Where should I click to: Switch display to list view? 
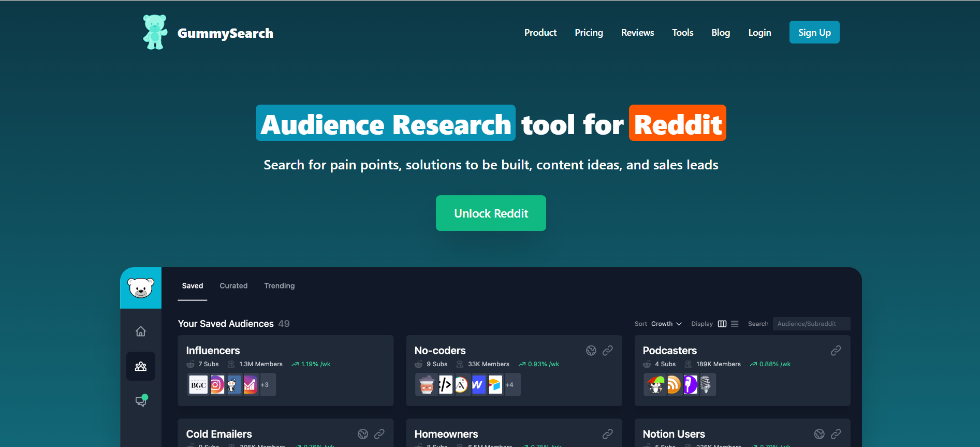(735, 324)
